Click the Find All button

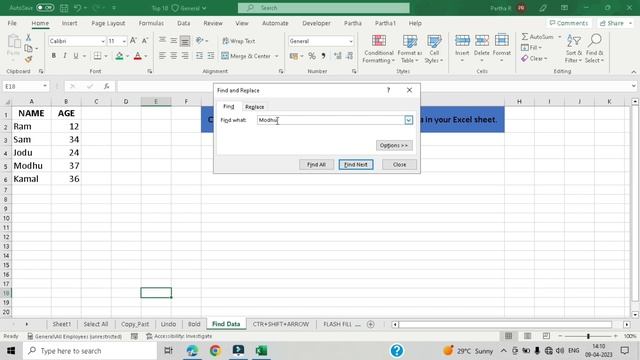(316, 164)
